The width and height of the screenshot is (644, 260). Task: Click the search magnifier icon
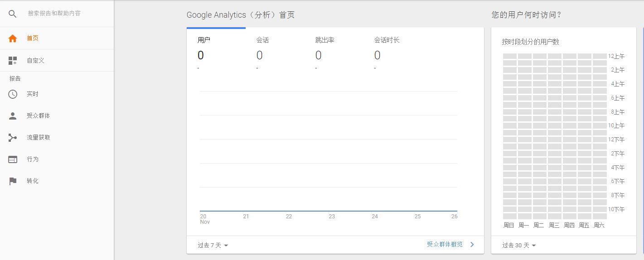[x=13, y=14]
